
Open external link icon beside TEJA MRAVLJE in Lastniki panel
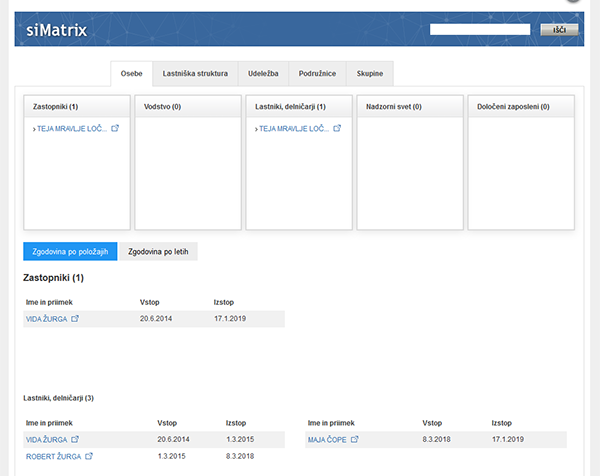(337, 128)
